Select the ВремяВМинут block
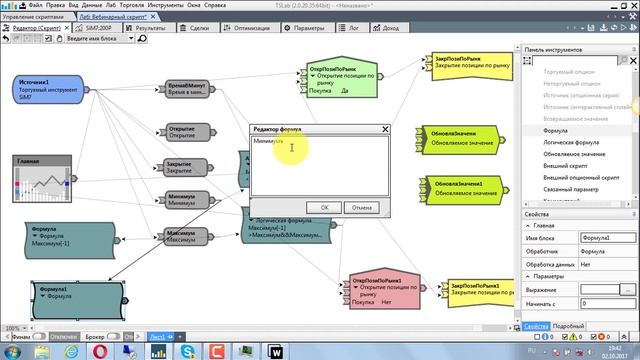 [x=187, y=89]
